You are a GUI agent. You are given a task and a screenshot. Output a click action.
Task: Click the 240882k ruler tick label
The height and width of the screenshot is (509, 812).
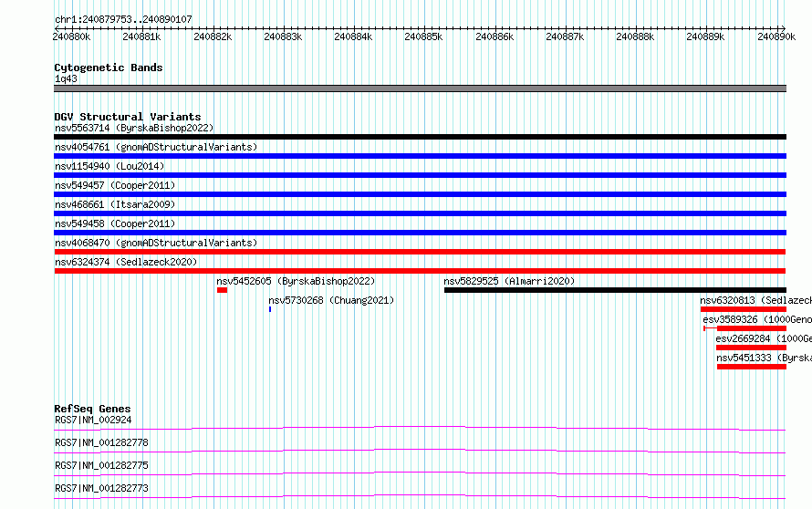[x=213, y=36]
